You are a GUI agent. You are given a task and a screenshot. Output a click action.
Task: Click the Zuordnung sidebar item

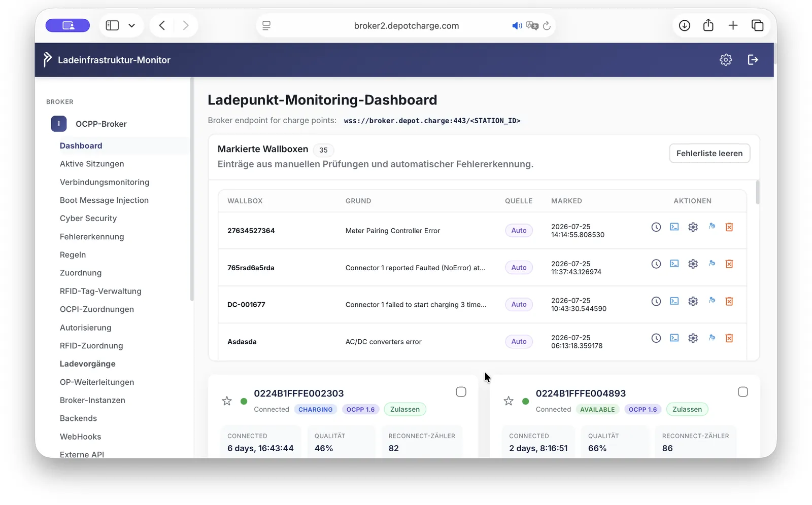point(81,273)
